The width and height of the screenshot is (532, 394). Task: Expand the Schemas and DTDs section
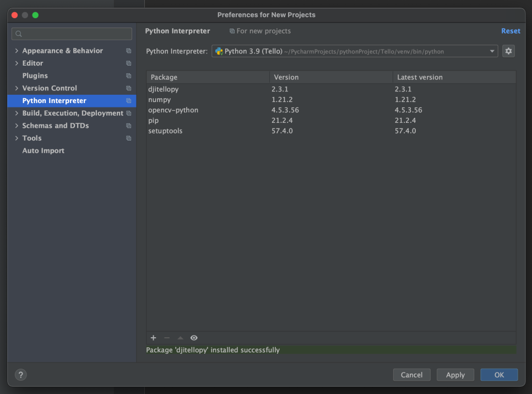pyautogui.click(x=17, y=126)
